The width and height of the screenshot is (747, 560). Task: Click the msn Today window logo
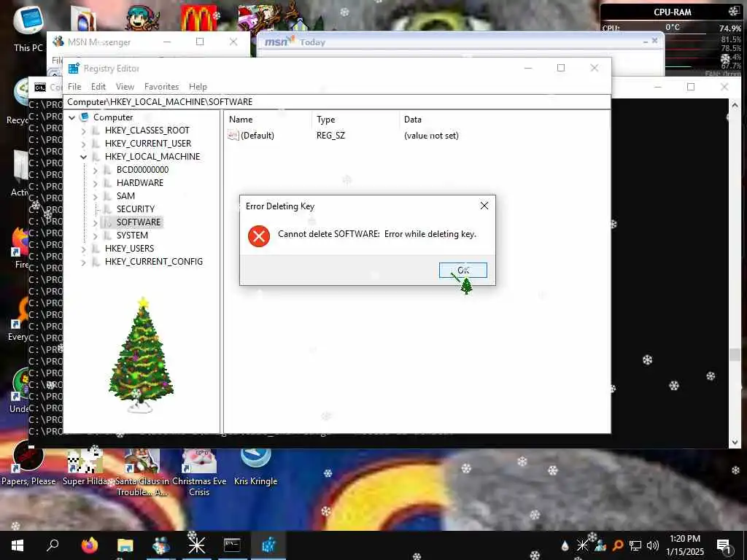(279, 42)
